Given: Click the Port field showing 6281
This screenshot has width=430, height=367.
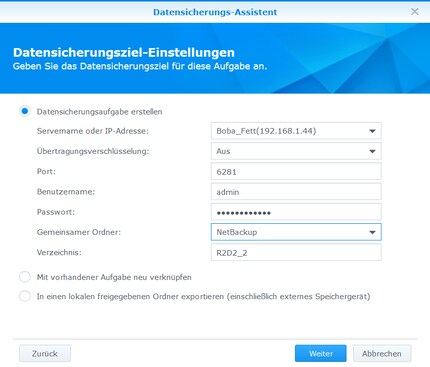Looking at the screenshot, I should tap(296, 172).
